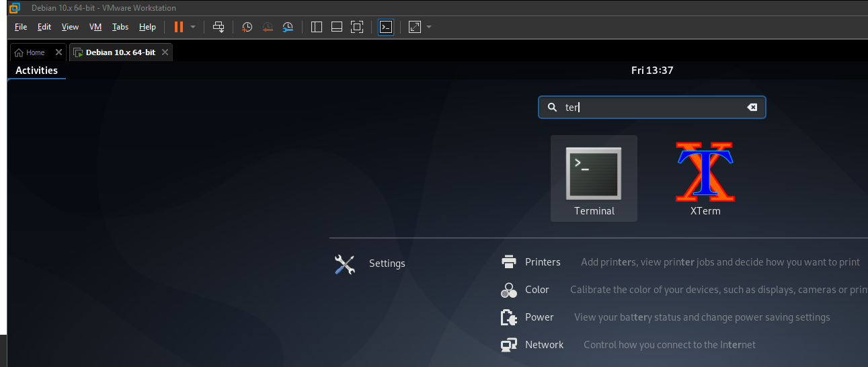Click the Color description about calibrating devices
The width and height of the screenshot is (868, 367).
tap(719, 290)
